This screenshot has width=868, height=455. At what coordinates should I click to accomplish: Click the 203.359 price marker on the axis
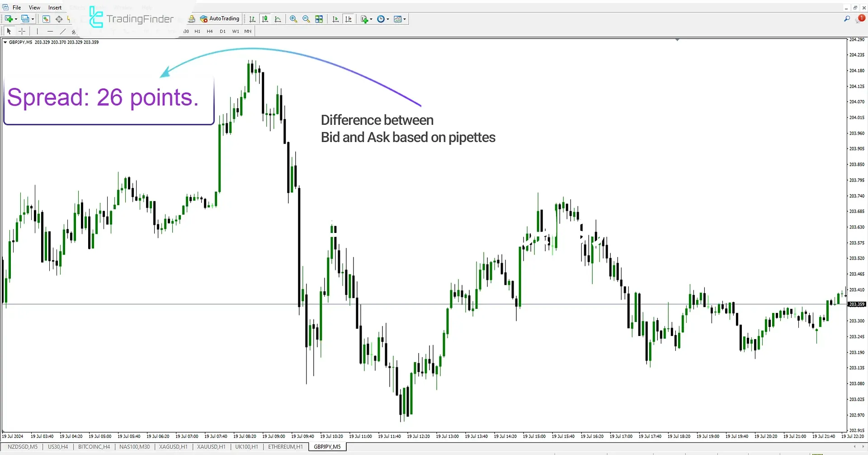point(857,303)
